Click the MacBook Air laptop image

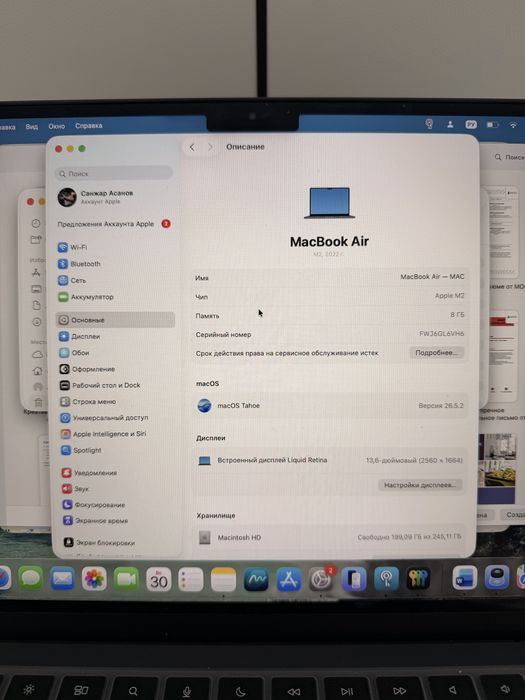(x=329, y=203)
